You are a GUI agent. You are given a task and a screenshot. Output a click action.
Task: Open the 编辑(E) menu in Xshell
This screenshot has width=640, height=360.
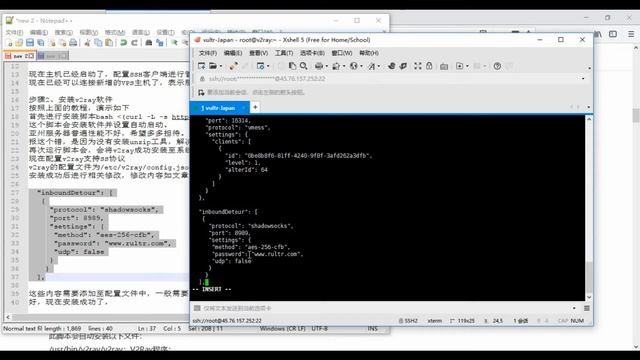point(233,53)
